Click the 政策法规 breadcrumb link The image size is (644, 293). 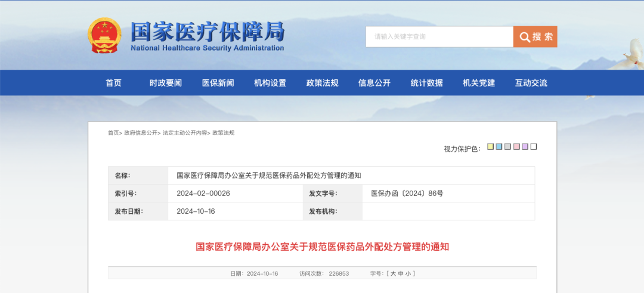tap(224, 133)
